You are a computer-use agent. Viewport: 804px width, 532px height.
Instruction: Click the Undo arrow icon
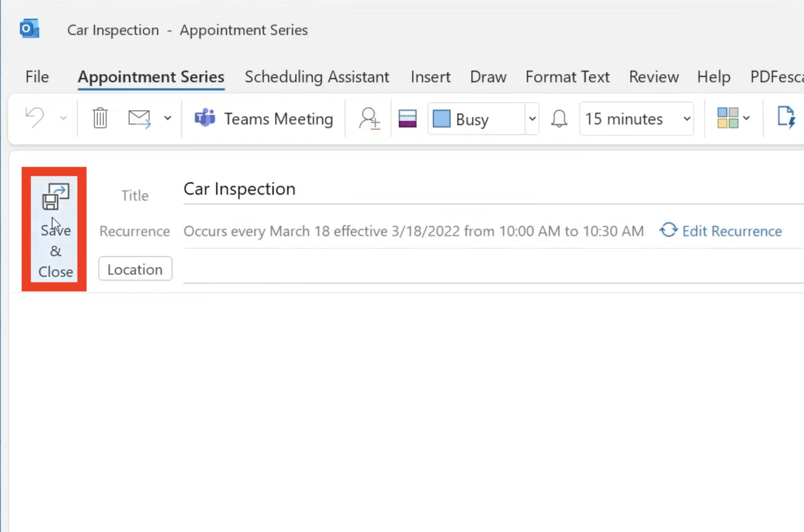pyautogui.click(x=35, y=118)
